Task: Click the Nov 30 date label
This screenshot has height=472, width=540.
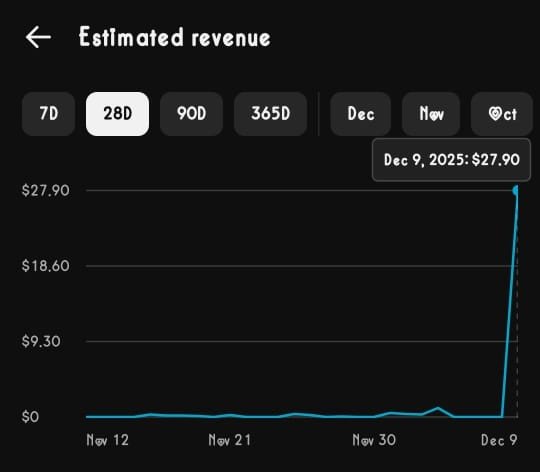Action: [374, 440]
